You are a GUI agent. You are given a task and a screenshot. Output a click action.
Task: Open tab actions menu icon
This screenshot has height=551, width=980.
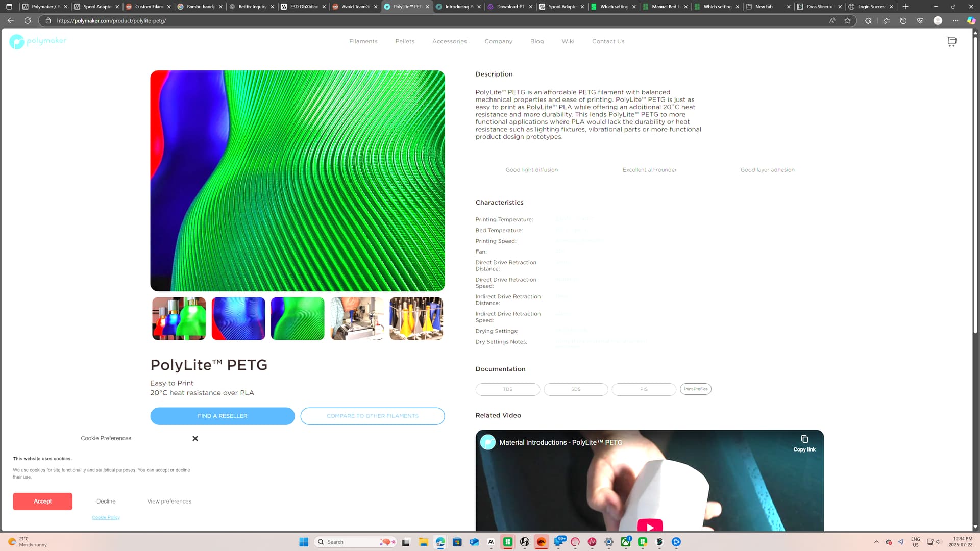[x=9, y=7]
